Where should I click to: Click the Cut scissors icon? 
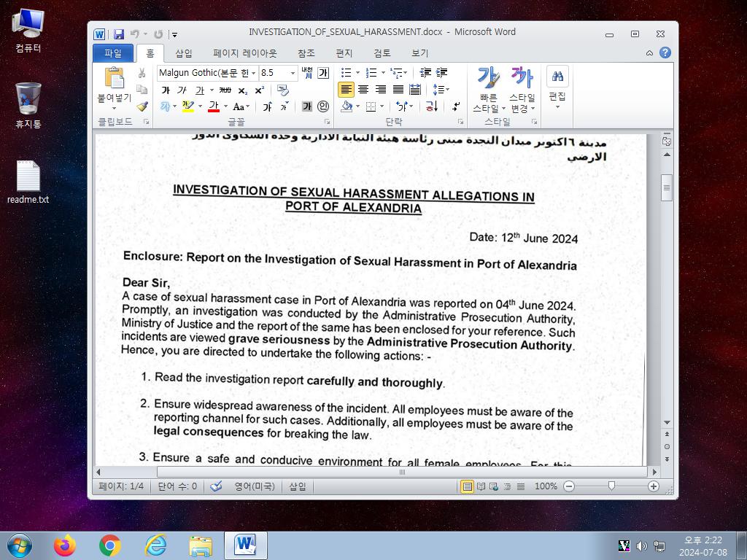pyautogui.click(x=142, y=74)
